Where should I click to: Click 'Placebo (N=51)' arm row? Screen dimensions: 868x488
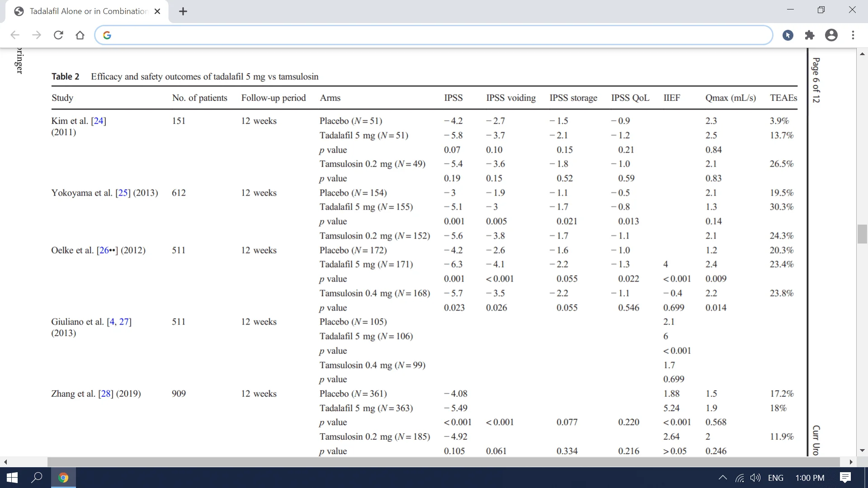[x=351, y=121]
